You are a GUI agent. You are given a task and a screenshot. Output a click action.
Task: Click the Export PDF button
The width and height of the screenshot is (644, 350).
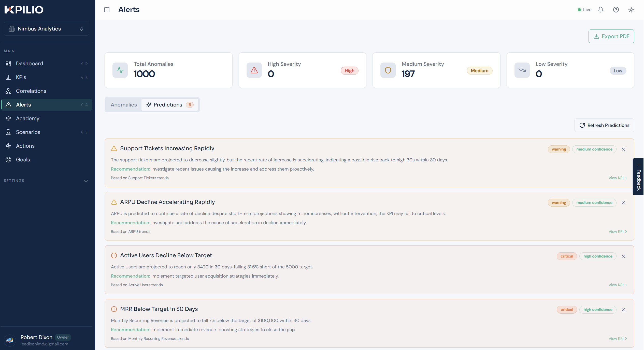pos(611,36)
